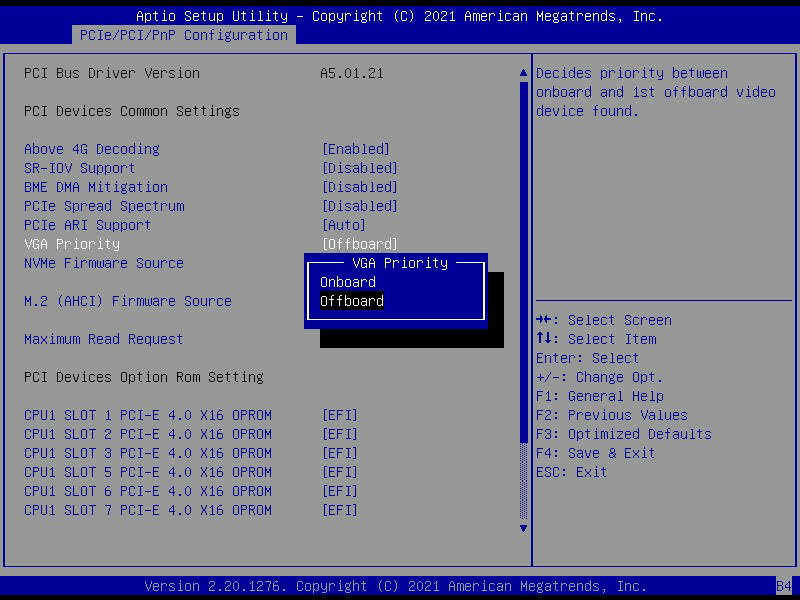Click the VGA Priority popup title
The height and width of the screenshot is (600, 800).
400,263
